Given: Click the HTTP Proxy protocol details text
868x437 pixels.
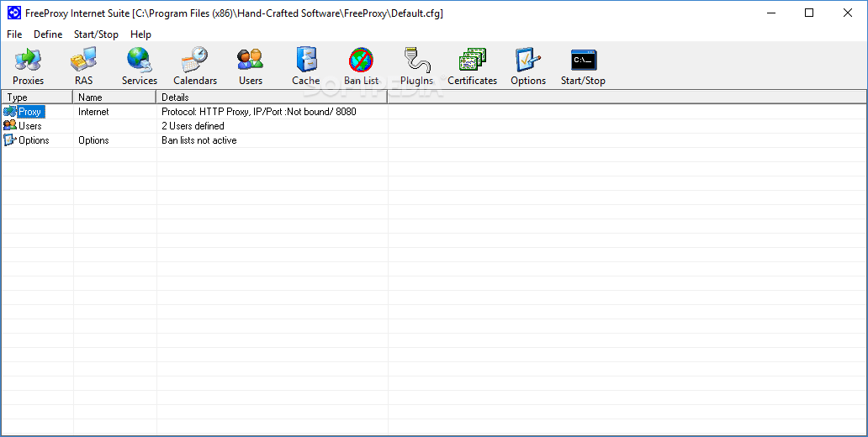Looking at the screenshot, I should [259, 112].
